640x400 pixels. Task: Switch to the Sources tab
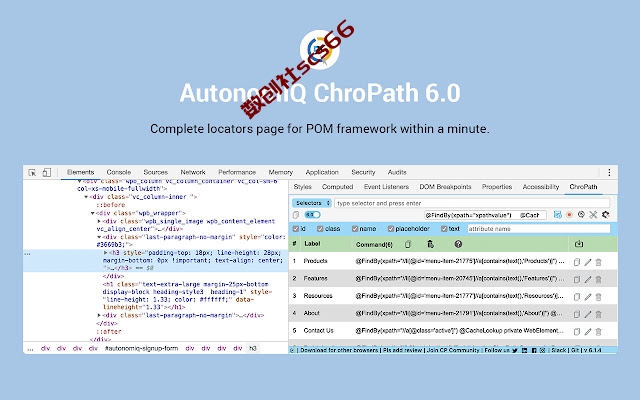point(156,172)
